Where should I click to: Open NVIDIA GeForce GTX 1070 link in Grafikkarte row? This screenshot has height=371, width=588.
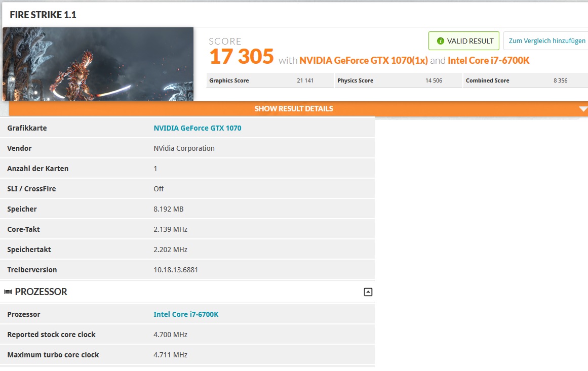197,128
